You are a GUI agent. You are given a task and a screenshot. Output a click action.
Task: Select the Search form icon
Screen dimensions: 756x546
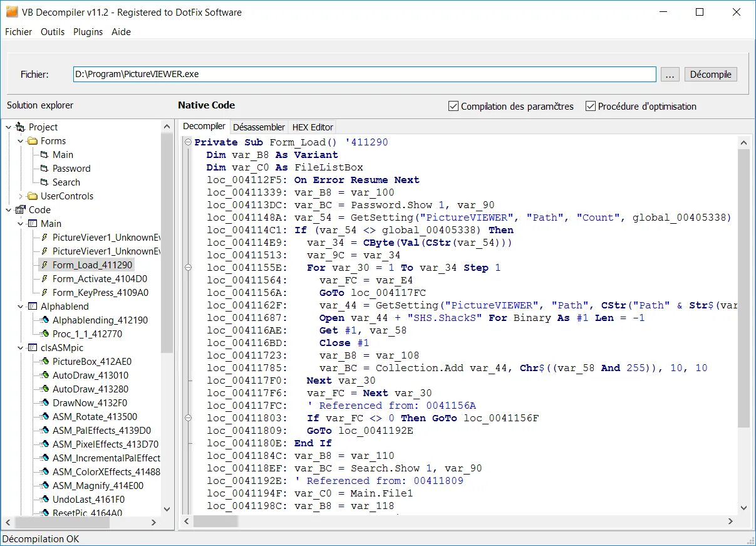tap(44, 182)
